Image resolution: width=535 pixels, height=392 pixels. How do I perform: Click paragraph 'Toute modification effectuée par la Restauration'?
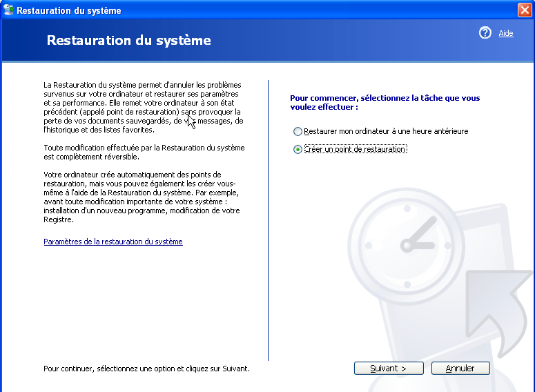144,152
